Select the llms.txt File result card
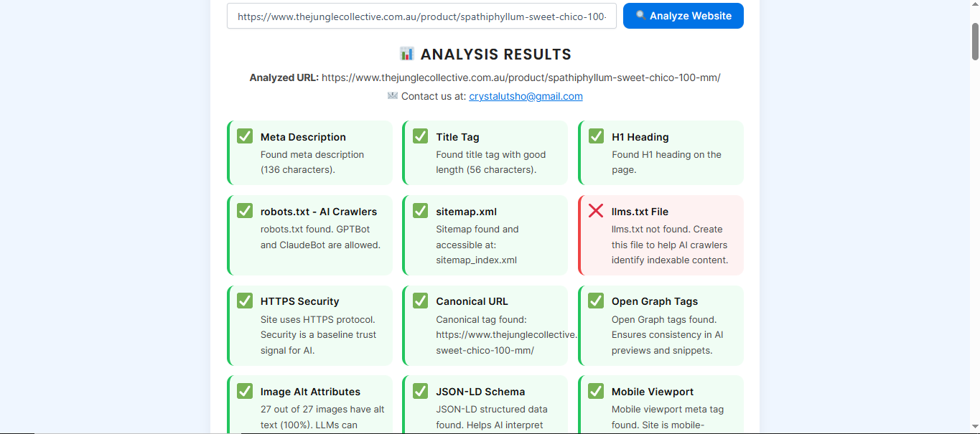The image size is (980, 434). 661,235
